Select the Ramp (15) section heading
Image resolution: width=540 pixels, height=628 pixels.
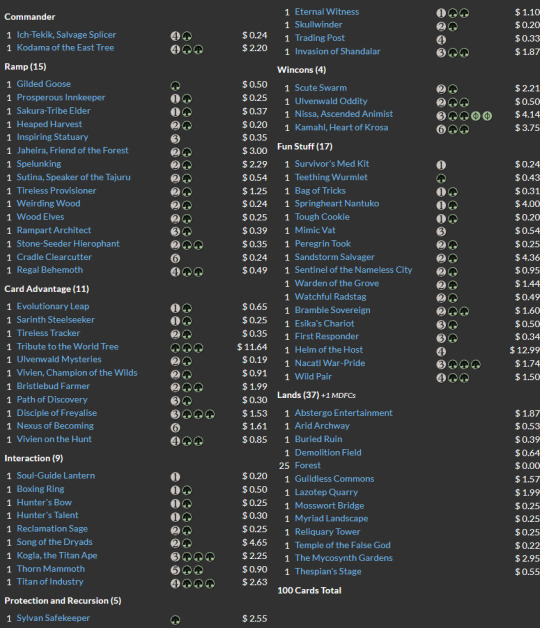coord(25,66)
